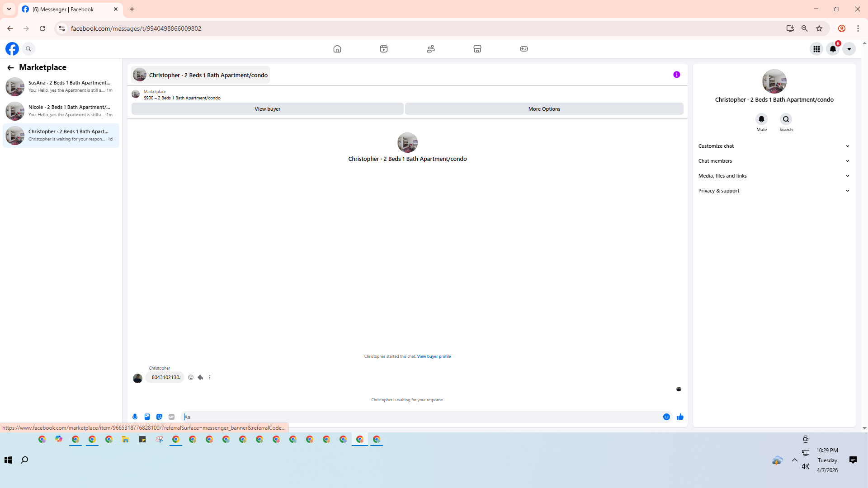Image resolution: width=868 pixels, height=488 pixels.
Task: Open Windows taskbar search
Action: [x=24, y=460]
